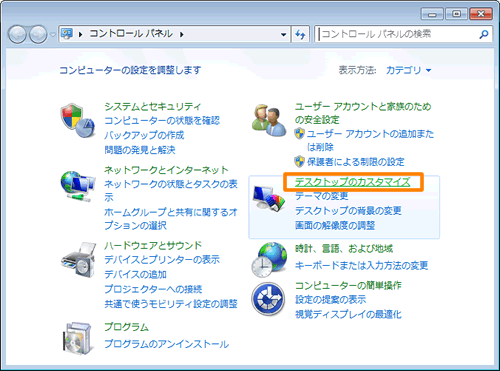This screenshot has height=371, width=500.
Task: Open recent pages dropdown beside Forward
Action: click(x=52, y=34)
